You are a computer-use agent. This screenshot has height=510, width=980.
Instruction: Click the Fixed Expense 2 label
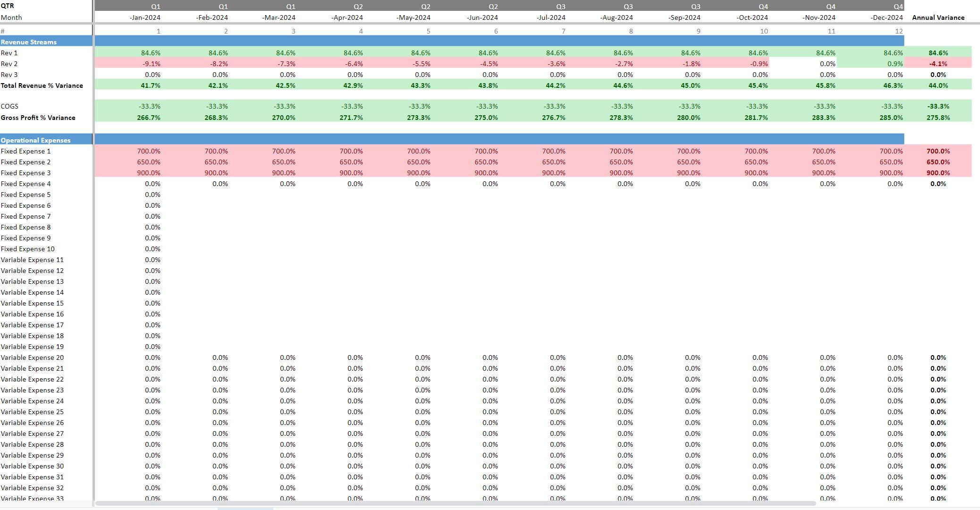click(26, 162)
